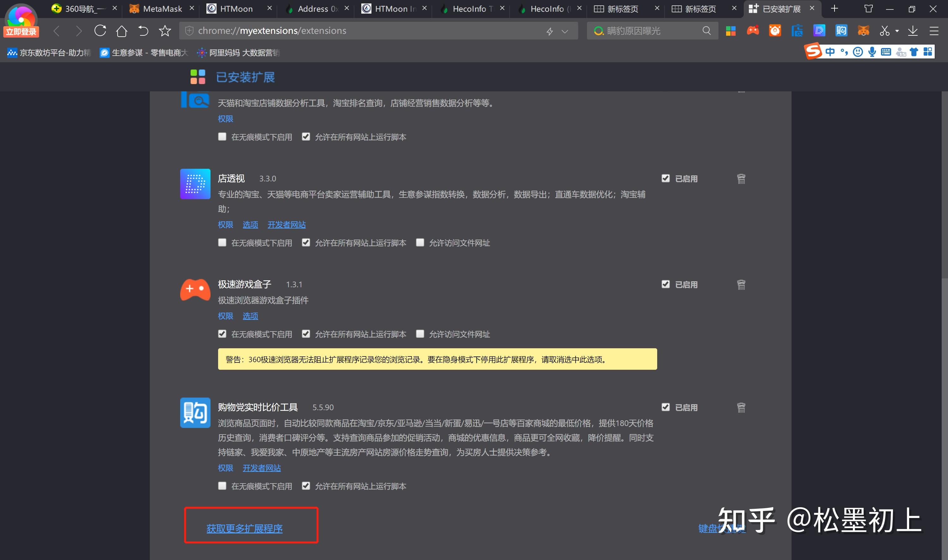
Task: Open the 京东数坊平台 bookmark
Action: click(49, 53)
